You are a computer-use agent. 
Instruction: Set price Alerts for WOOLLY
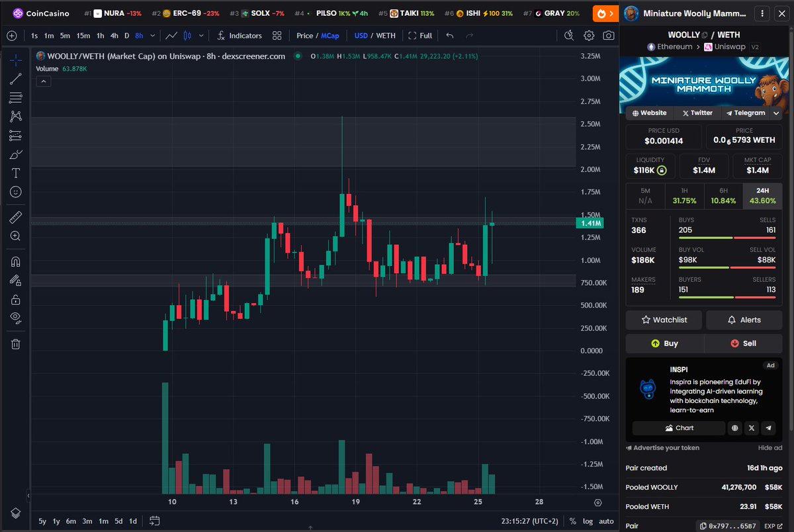[x=744, y=320]
